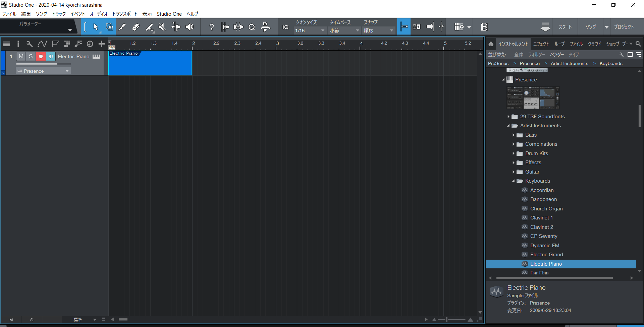Select the Listen speaker tool
The height and width of the screenshot is (327, 644).
[190, 27]
